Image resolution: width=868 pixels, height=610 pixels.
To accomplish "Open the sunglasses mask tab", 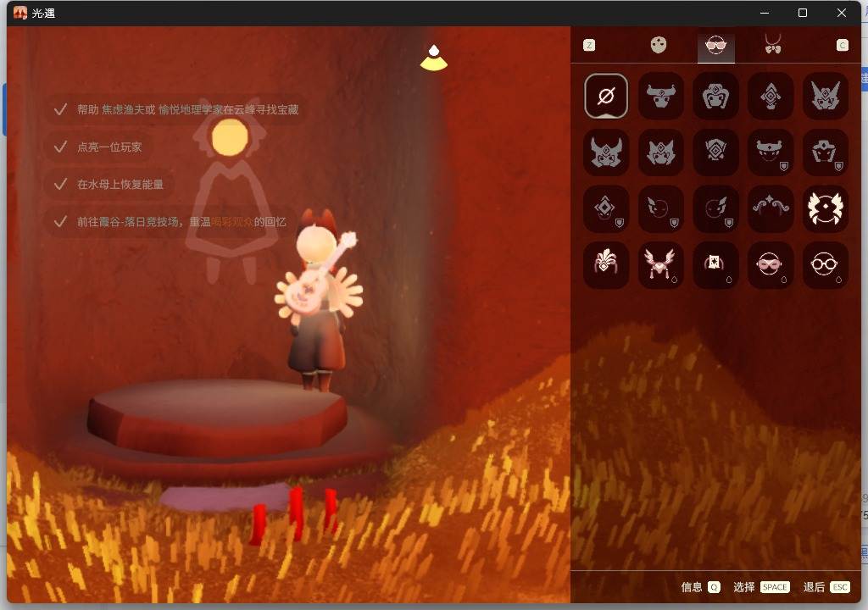I will (715, 46).
